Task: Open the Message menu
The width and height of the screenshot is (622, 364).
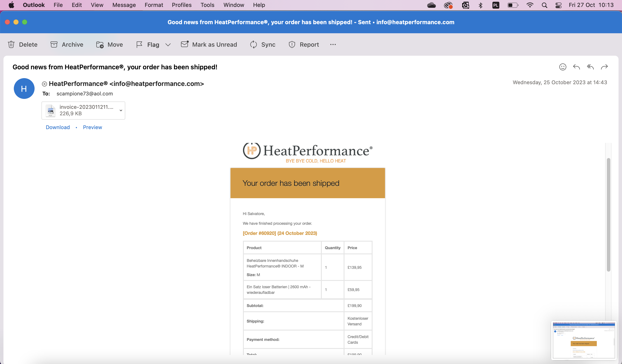Action: pyautogui.click(x=124, y=5)
